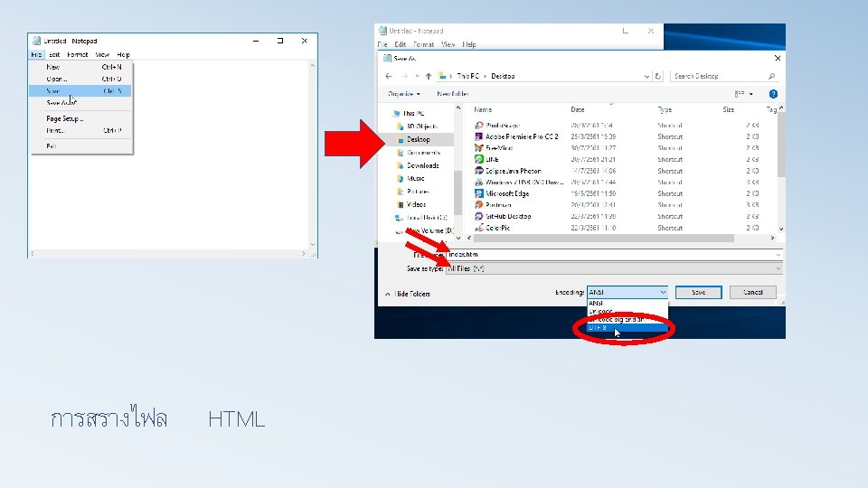Sort files by the Type column header
The image size is (868, 488).
coord(665,109)
